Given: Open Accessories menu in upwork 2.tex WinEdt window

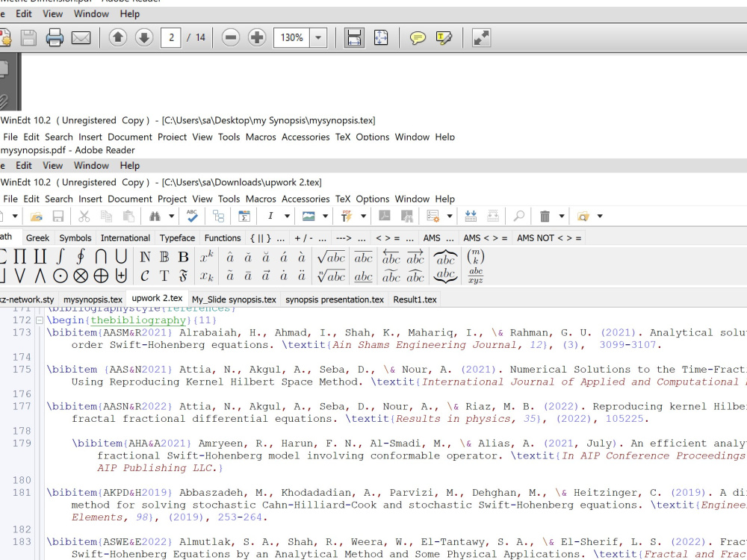Looking at the screenshot, I should 306,199.
